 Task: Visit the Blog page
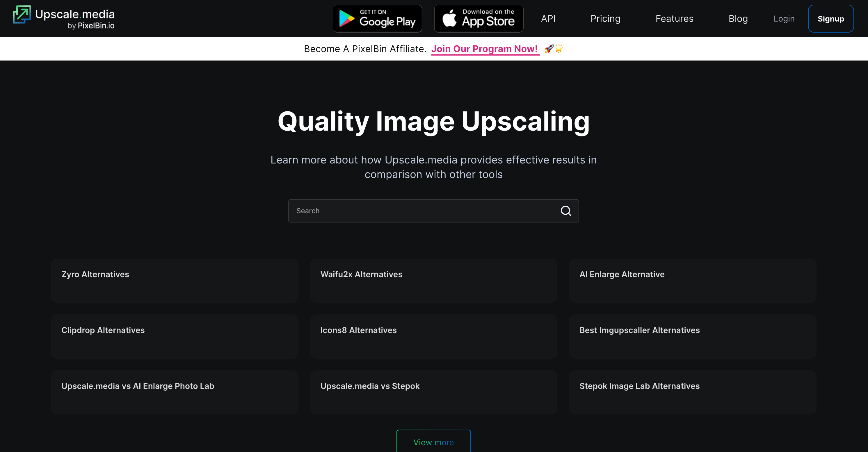coord(738,19)
